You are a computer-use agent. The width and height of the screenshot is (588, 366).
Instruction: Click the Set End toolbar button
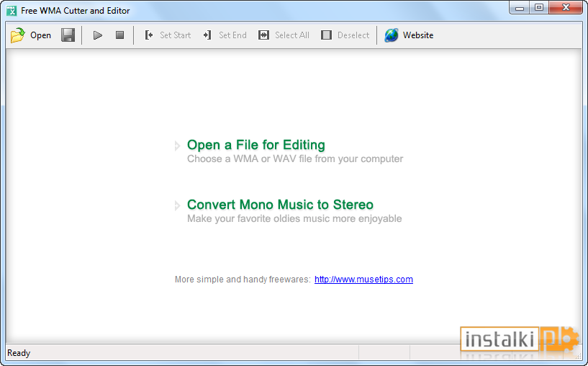coord(225,35)
